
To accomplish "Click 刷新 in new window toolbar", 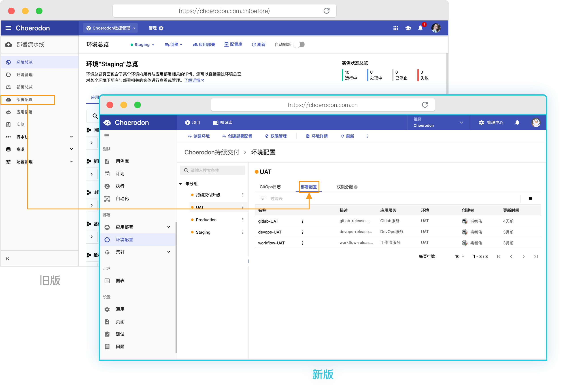I will tap(347, 136).
